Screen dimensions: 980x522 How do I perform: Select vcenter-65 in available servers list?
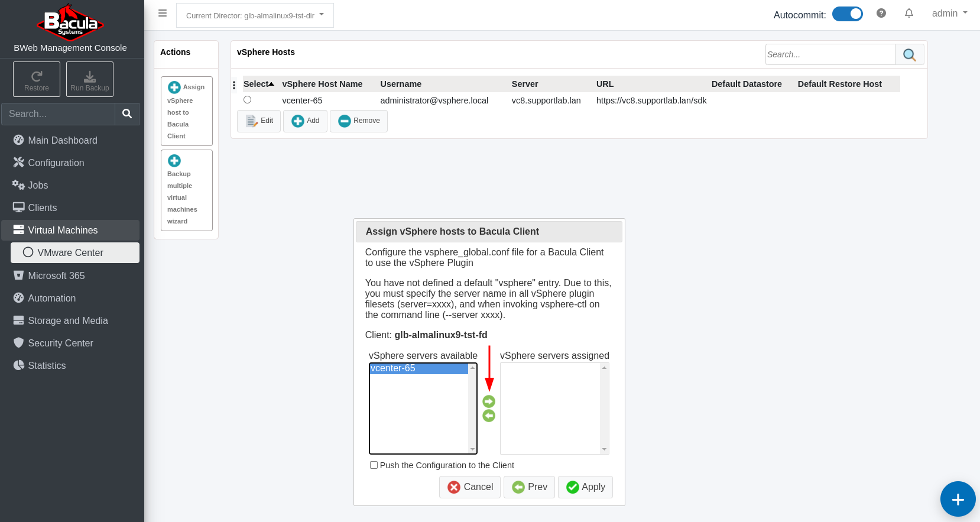click(419, 368)
